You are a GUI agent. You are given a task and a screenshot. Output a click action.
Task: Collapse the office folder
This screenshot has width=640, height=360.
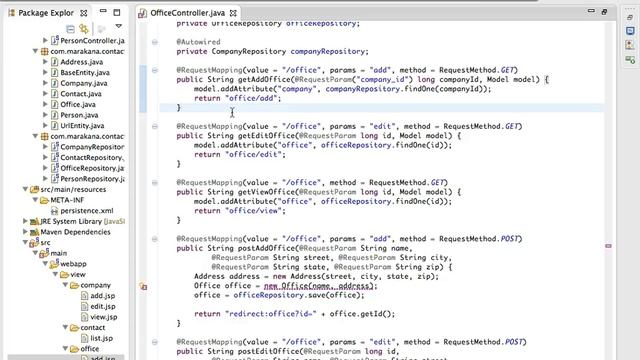click(x=65, y=348)
